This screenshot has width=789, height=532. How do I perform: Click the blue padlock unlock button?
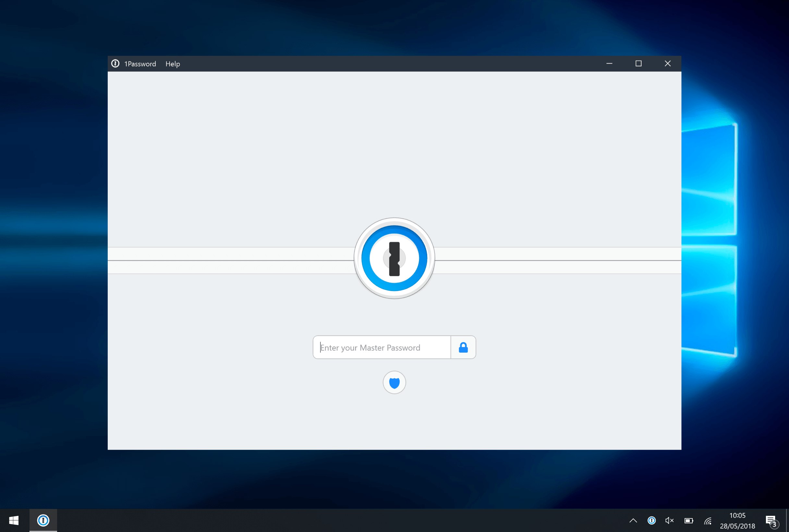(463, 347)
